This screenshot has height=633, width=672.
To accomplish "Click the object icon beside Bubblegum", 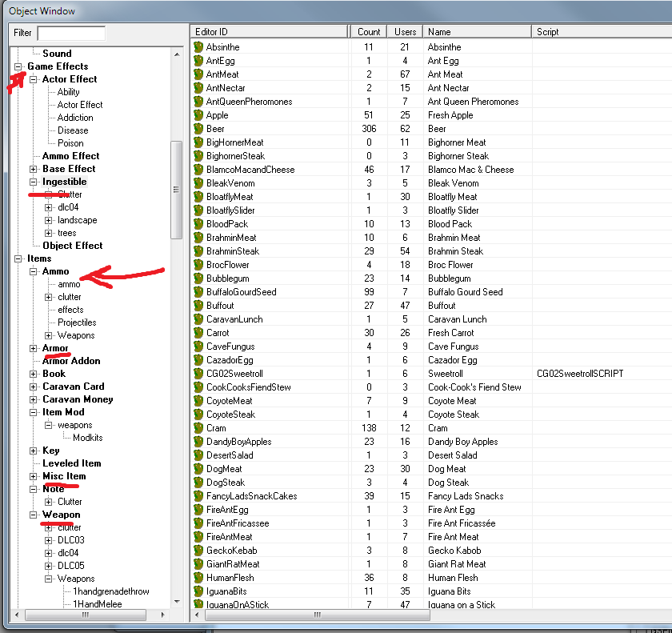I will (x=198, y=278).
